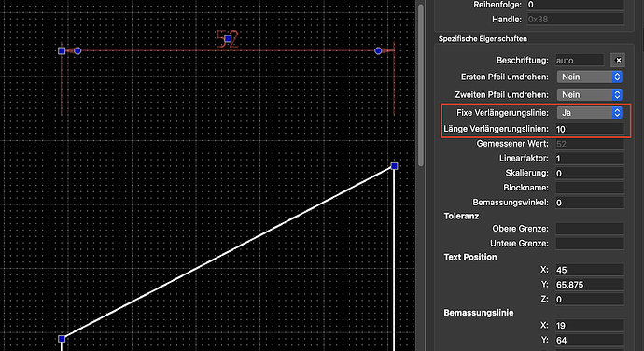Click the Bemassungslinie Y field
This screenshot has width=644, height=351.
click(x=590, y=341)
